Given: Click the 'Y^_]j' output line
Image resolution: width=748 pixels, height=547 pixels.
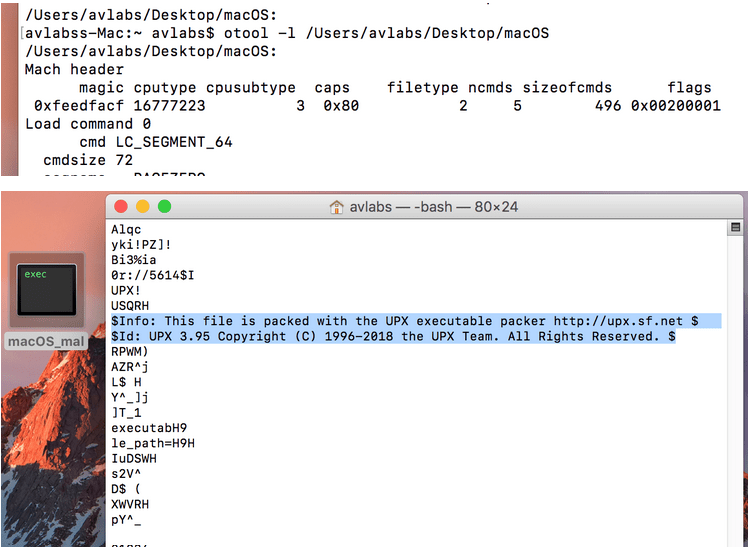Looking at the screenshot, I should point(130,397).
